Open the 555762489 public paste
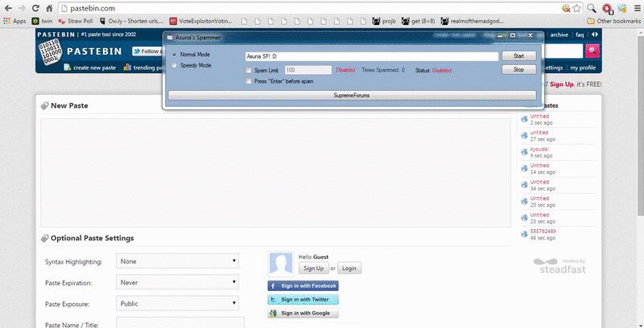This screenshot has width=644, height=328. point(543,232)
